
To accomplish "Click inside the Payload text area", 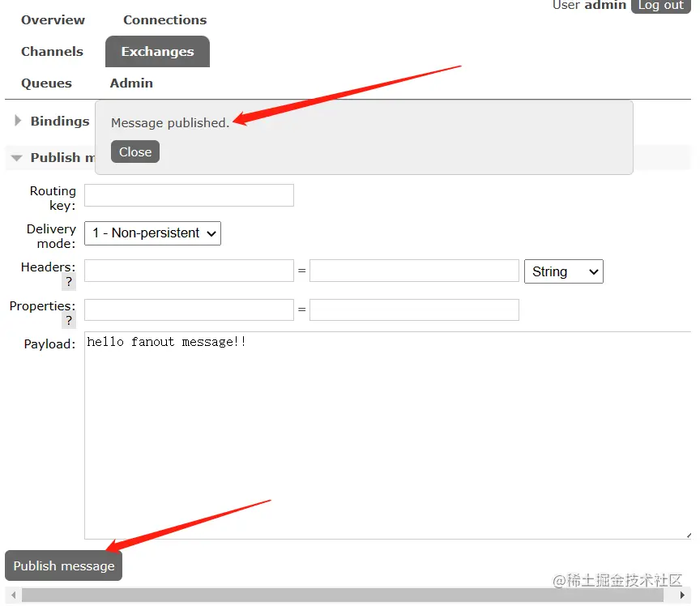I will pyautogui.click(x=387, y=435).
